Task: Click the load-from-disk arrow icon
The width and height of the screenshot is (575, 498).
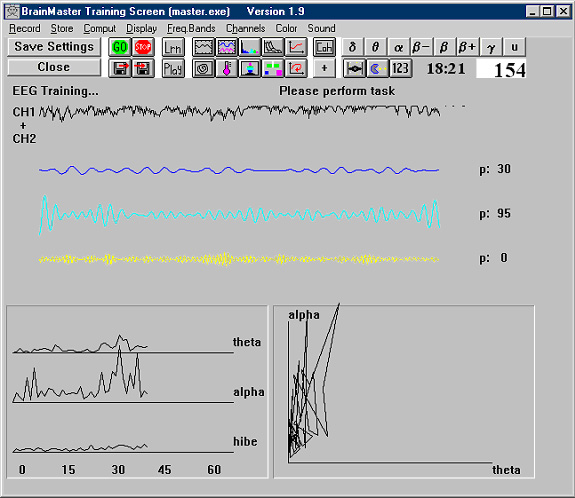Action: (143, 68)
